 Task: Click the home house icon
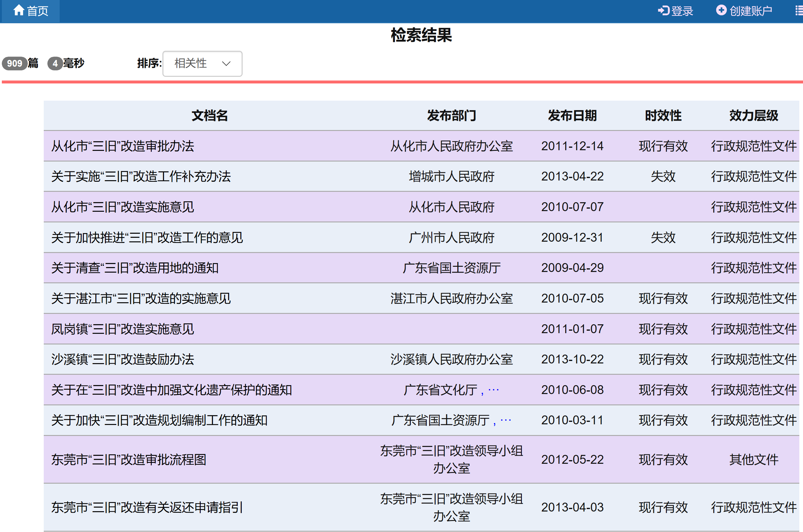tap(19, 10)
